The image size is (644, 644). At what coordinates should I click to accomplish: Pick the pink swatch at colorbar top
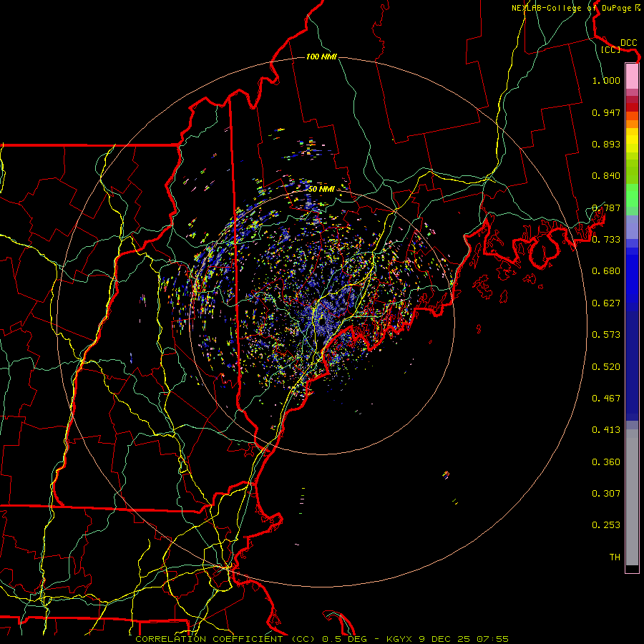coord(632,76)
